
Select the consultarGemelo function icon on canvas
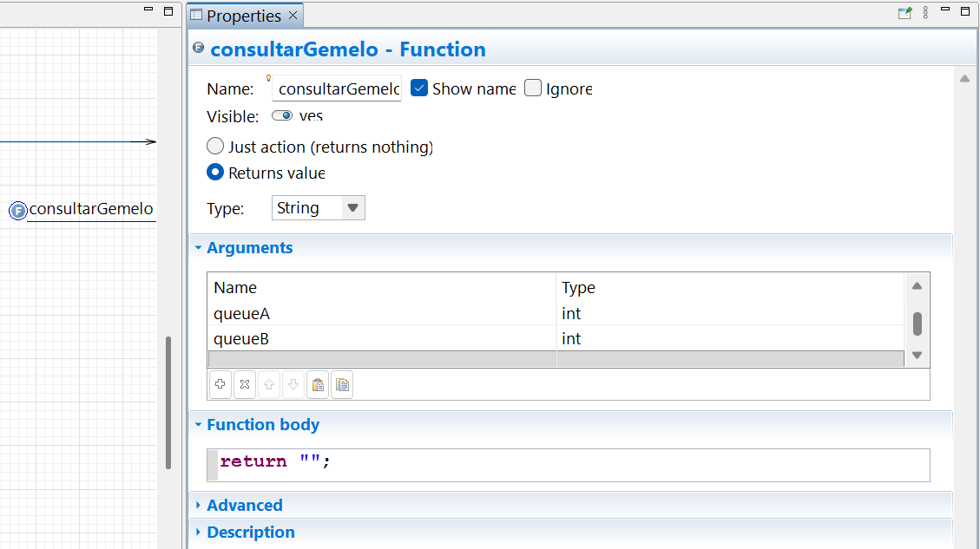[x=18, y=211]
